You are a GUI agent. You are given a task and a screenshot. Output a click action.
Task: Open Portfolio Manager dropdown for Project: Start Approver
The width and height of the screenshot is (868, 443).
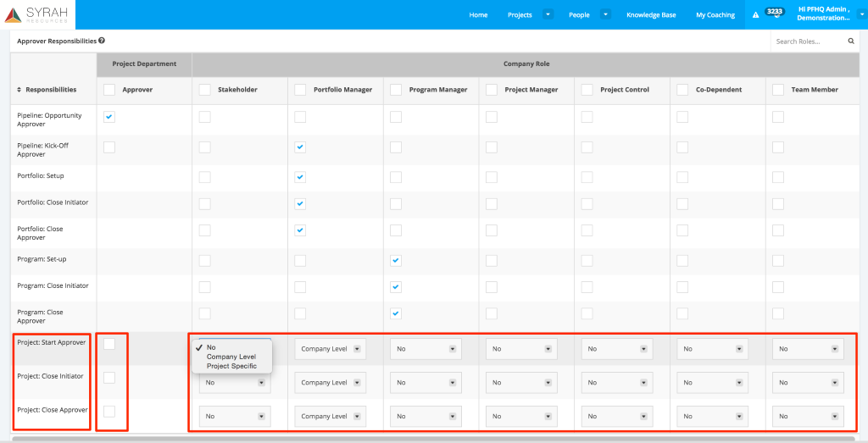tap(331, 349)
